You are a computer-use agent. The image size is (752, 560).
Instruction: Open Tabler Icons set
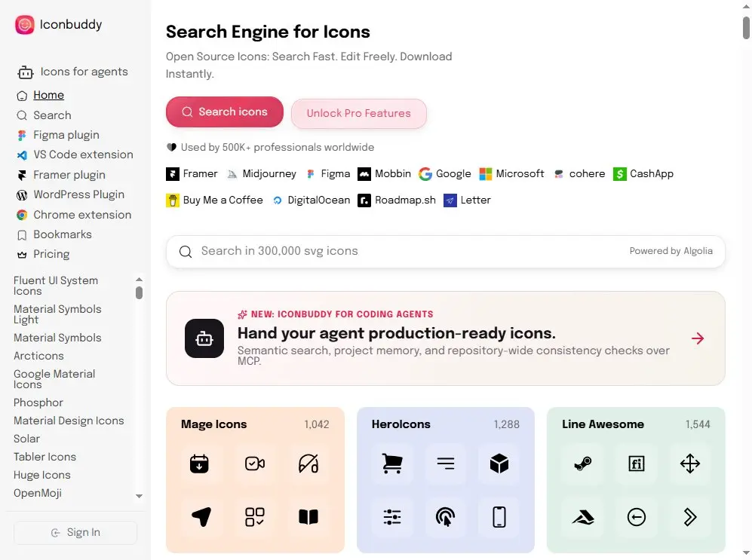(45, 457)
